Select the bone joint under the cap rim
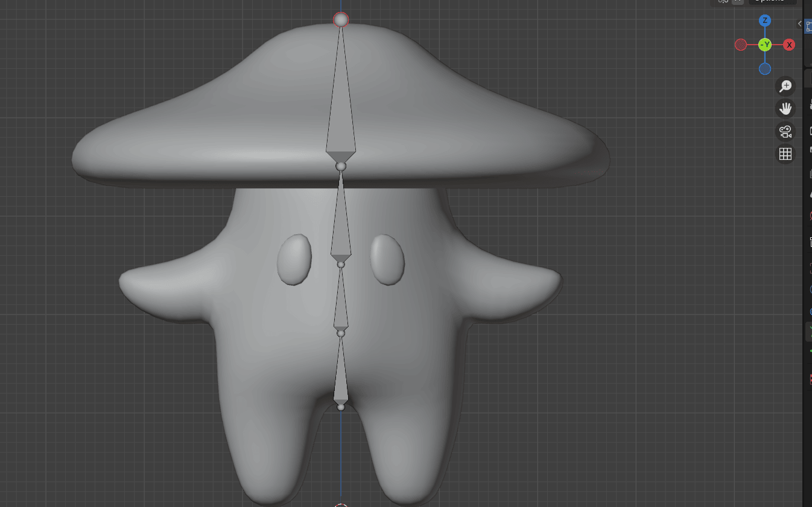Screen dimensions: 812x507 pos(341,166)
